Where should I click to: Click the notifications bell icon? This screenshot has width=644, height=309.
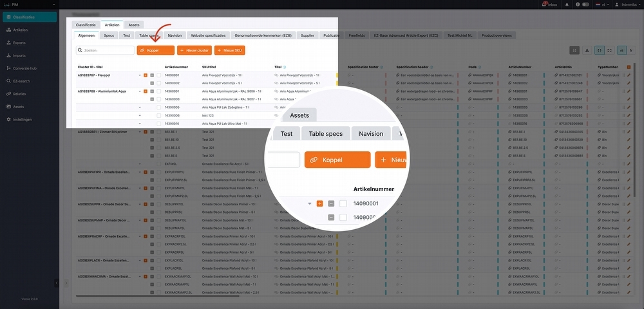(567, 5)
